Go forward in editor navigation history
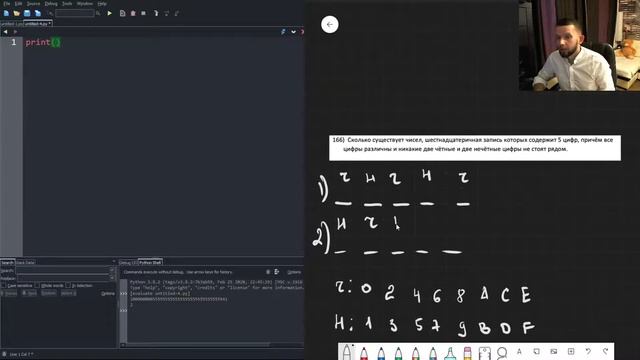The height and width of the screenshot is (360, 640). pyautogui.click(x=16, y=32)
